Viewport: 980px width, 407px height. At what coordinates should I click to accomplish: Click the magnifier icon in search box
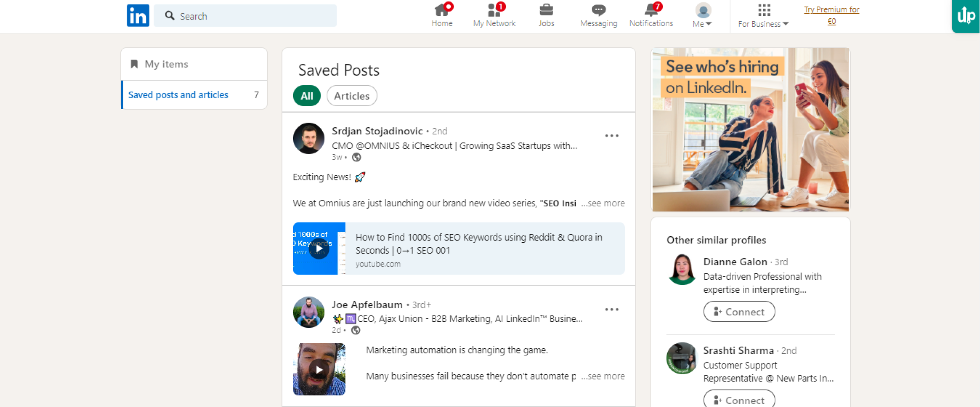coord(169,16)
